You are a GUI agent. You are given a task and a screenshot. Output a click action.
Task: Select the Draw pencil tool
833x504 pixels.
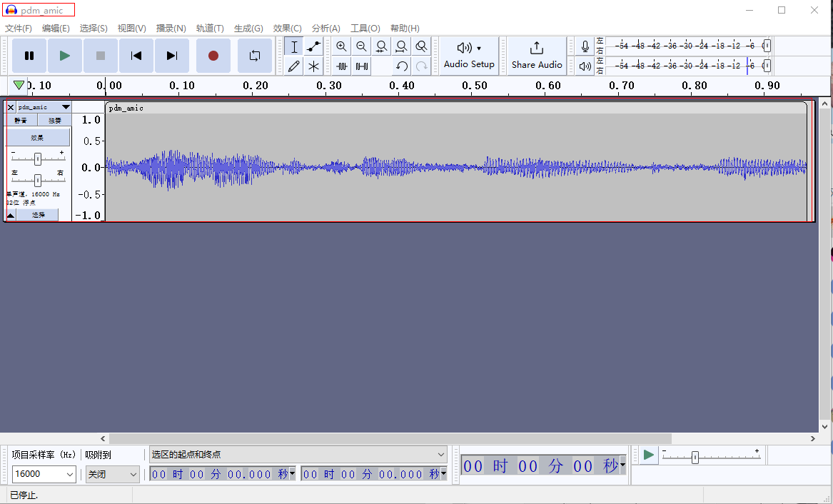coord(293,66)
